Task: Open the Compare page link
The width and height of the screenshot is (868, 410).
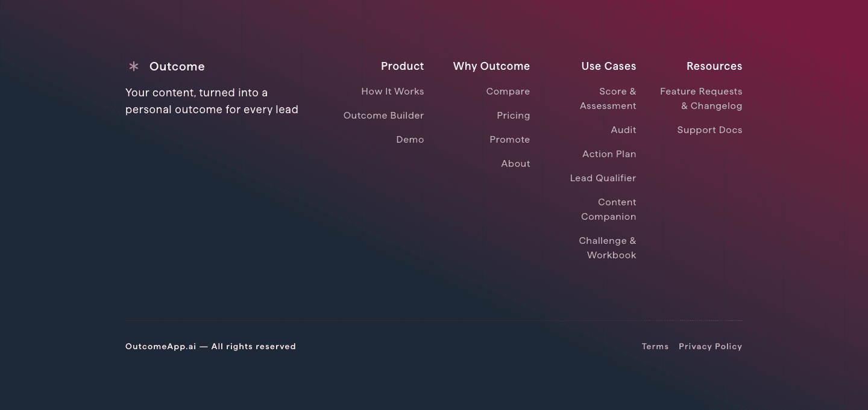Action: (508, 92)
